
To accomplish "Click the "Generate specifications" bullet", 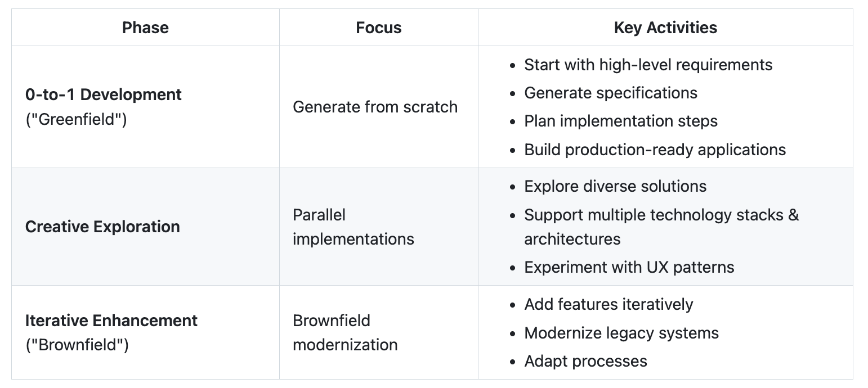I will coord(611,93).
